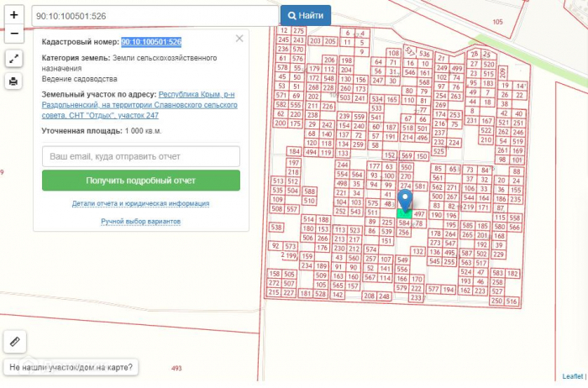Open Детали отчета и юридическая информация link

(x=141, y=204)
